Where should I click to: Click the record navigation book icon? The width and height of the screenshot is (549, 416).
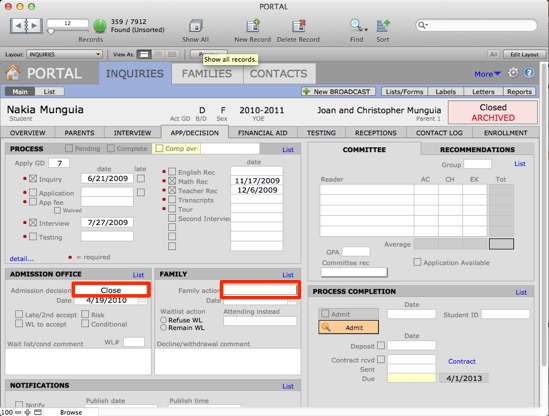click(x=26, y=26)
